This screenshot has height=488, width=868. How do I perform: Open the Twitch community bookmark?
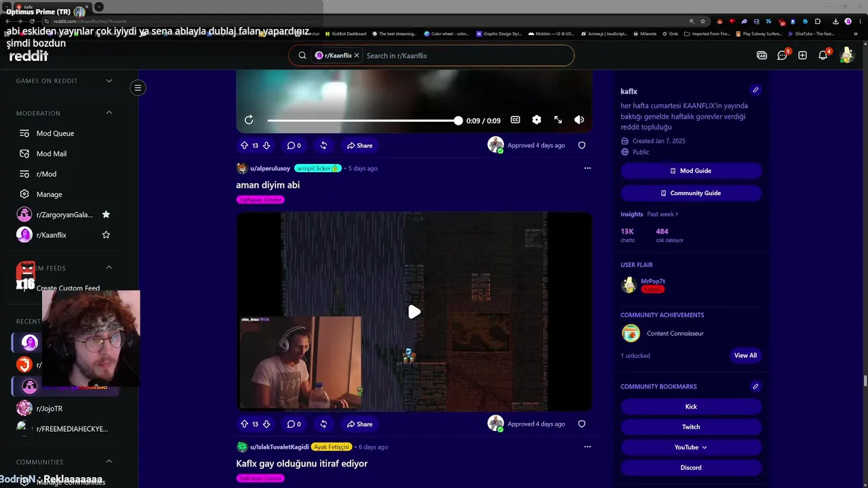point(691,427)
